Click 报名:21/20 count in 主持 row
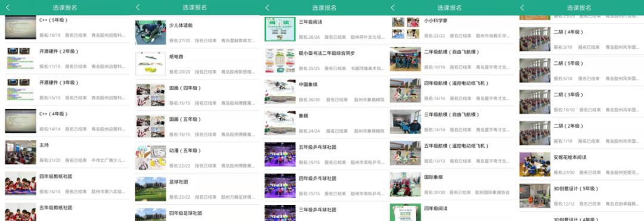Viewport: 644px width, 221px height. click(49, 160)
